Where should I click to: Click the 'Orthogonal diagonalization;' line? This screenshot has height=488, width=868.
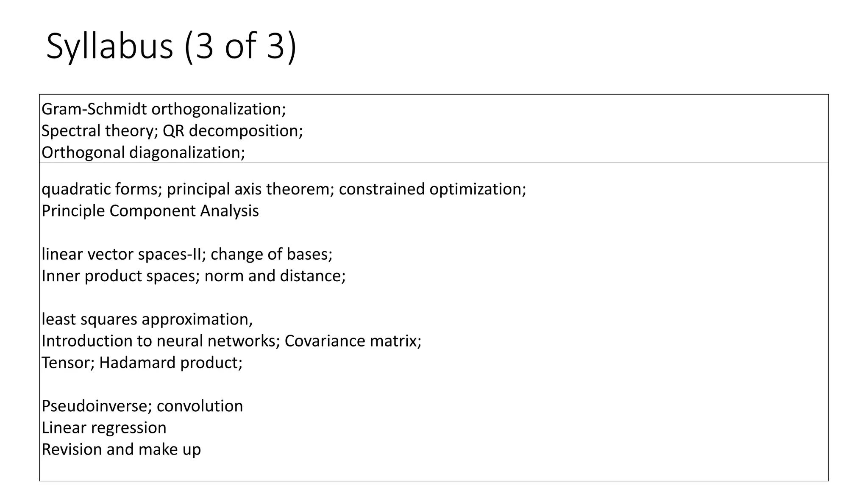[143, 152]
